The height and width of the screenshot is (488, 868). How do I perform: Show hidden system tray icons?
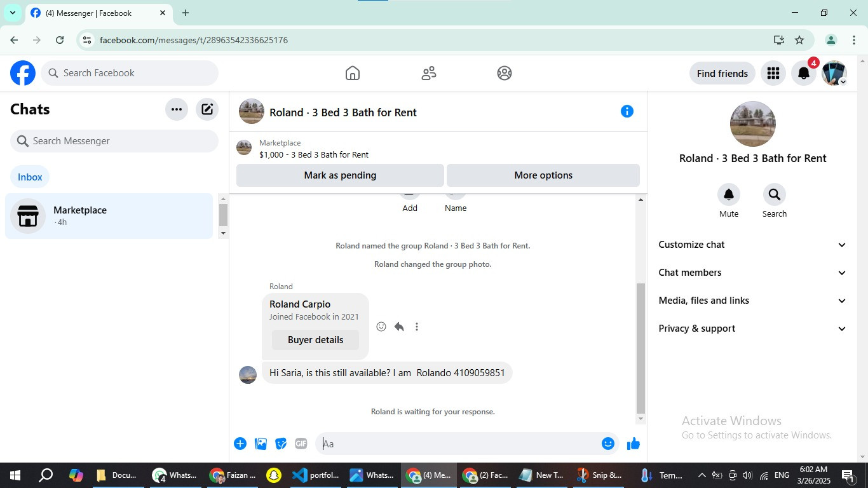[x=702, y=475]
